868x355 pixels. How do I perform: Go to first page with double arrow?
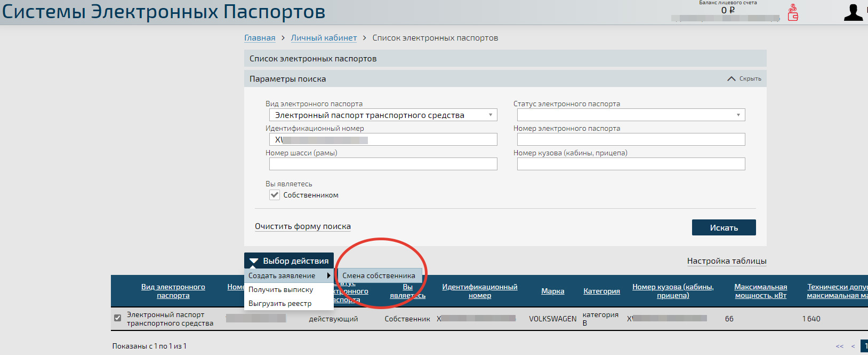(839, 346)
